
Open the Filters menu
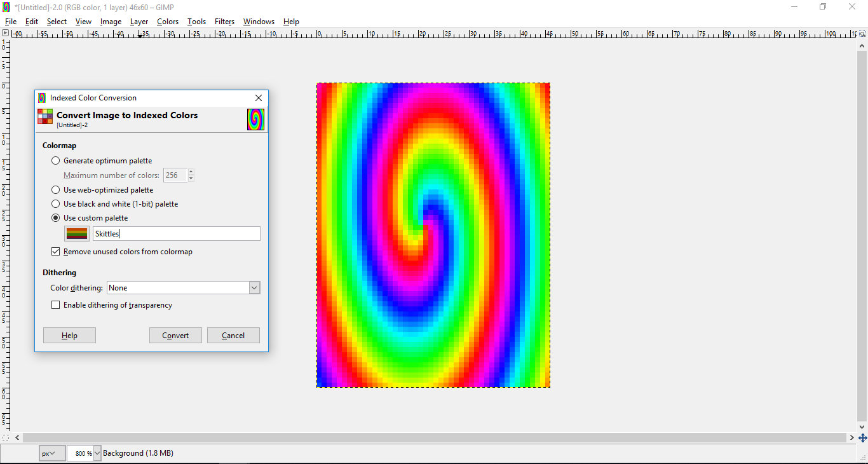[x=224, y=22]
